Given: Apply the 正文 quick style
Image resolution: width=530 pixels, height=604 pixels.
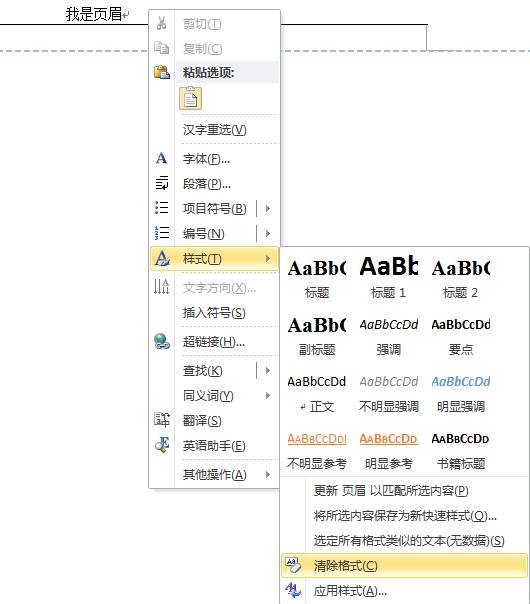Looking at the screenshot, I should pos(317,392).
